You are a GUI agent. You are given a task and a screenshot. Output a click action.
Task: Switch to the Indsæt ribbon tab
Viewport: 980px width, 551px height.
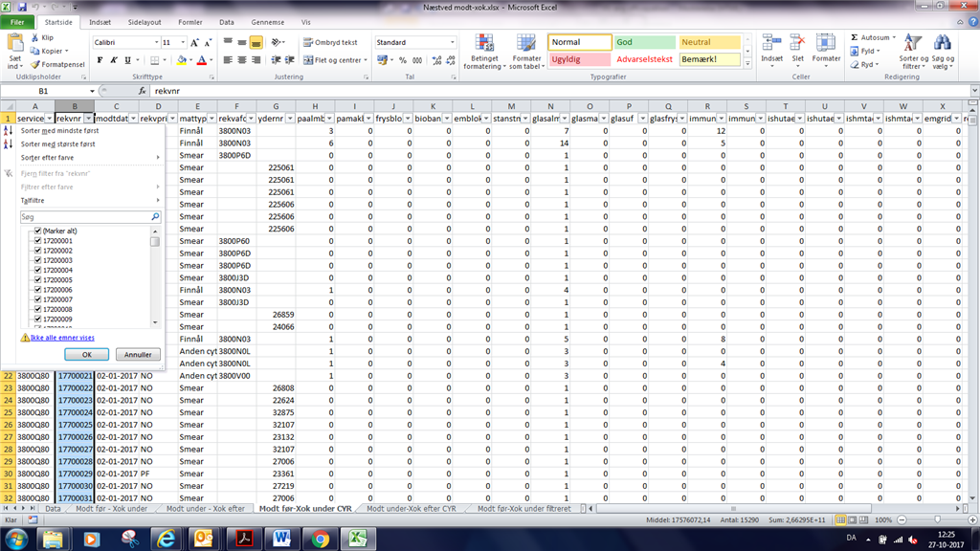100,23
